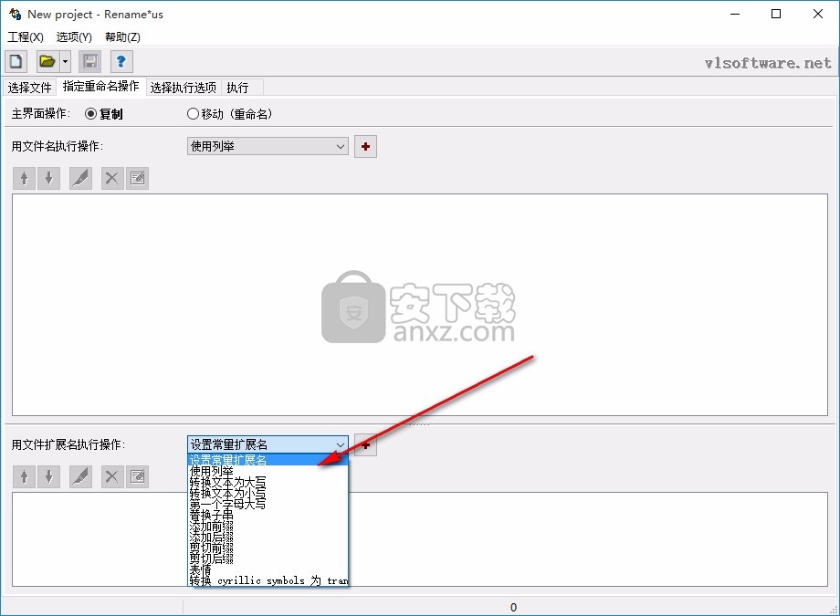This screenshot has width=840, height=616.
Task: Choose 转换文本为小写 in the open list
Action: tap(268, 493)
